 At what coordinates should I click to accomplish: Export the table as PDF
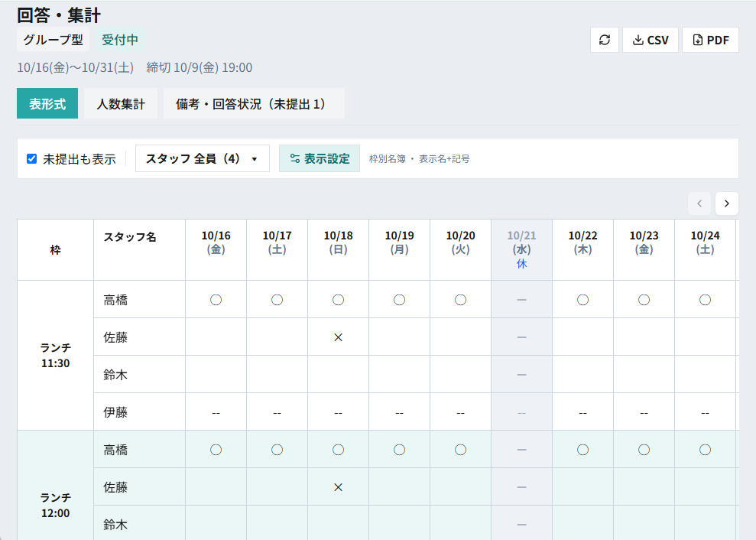pyautogui.click(x=710, y=40)
